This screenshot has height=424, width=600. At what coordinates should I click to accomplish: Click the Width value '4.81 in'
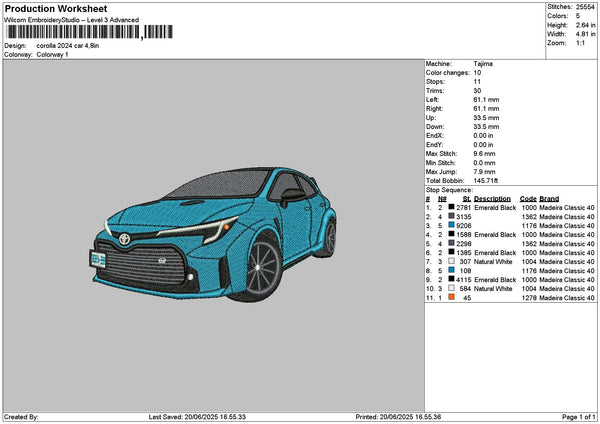click(x=585, y=34)
